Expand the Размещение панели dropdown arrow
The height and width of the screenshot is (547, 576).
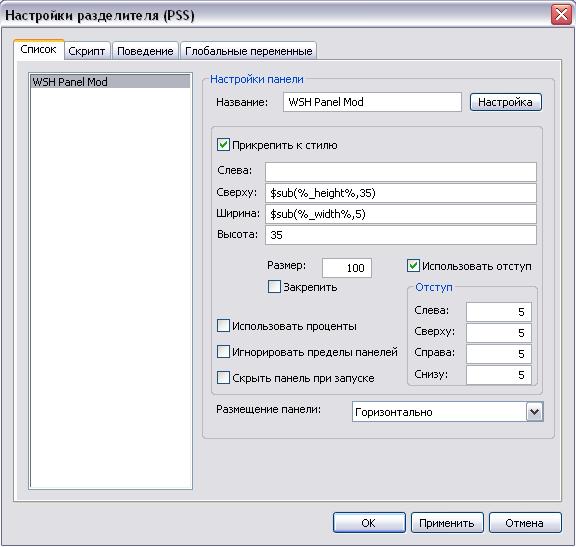click(534, 412)
